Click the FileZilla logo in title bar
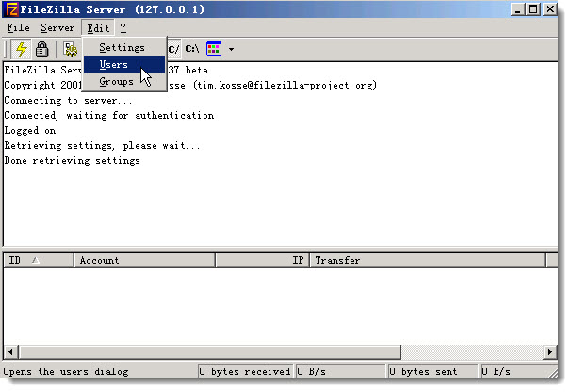The image size is (572, 392). pyautogui.click(x=11, y=9)
